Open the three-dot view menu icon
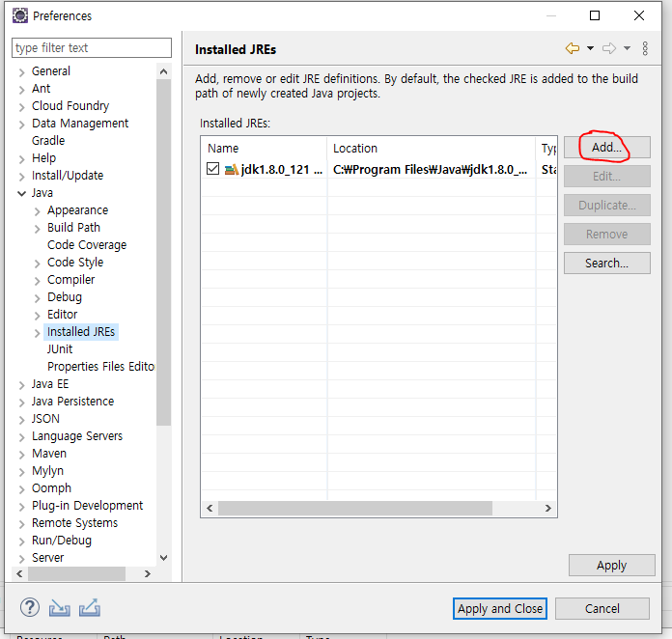672x639 pixels. [x=645, y=49]
